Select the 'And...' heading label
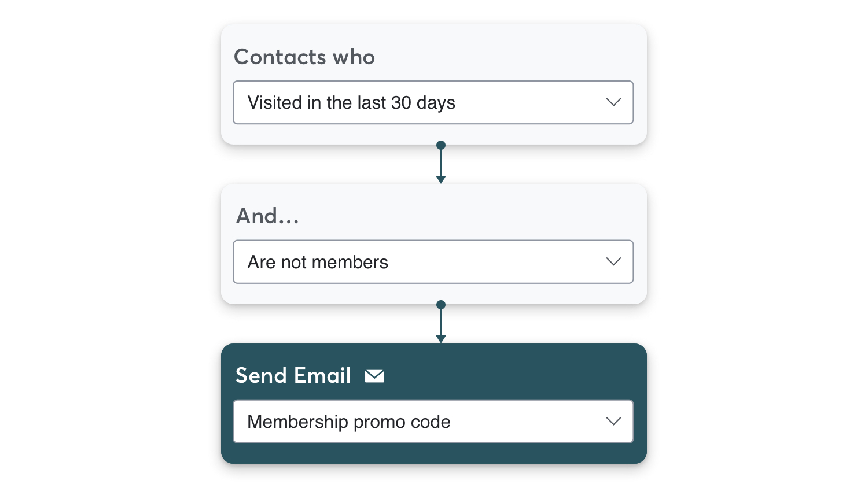 pyautogui.click(x=267, y=216)
